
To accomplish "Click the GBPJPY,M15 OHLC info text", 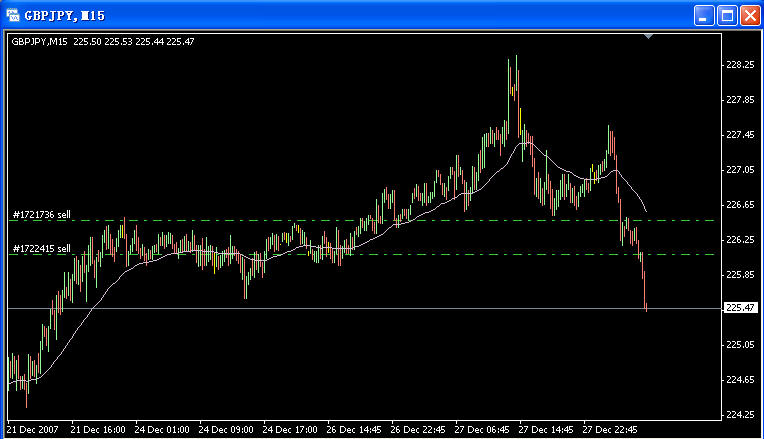I will point(103,41).
